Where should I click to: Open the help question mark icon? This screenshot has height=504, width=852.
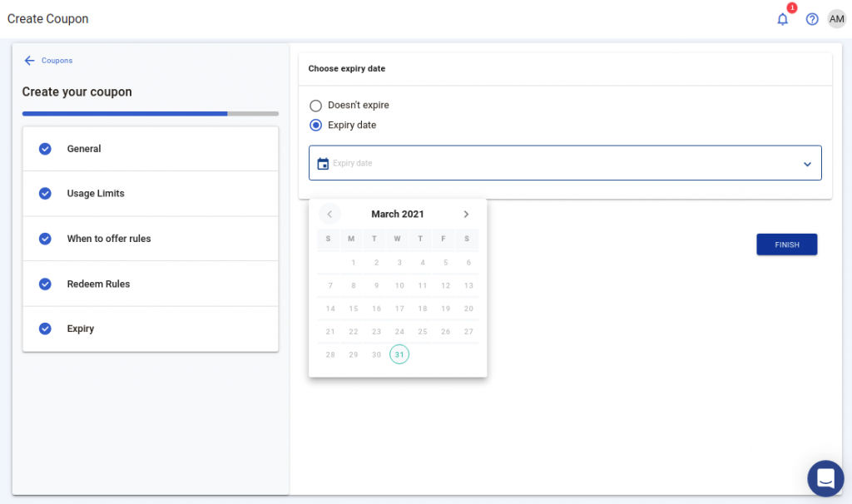pyautogui.click(x=812, y=20)
